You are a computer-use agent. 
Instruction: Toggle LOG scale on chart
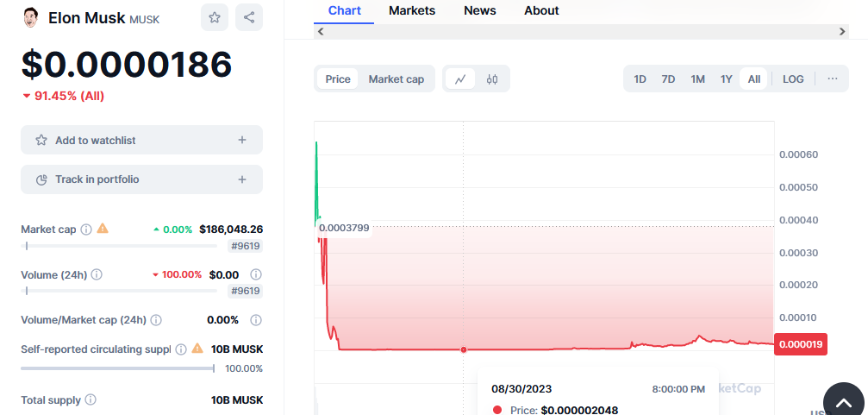click(793, 79)
